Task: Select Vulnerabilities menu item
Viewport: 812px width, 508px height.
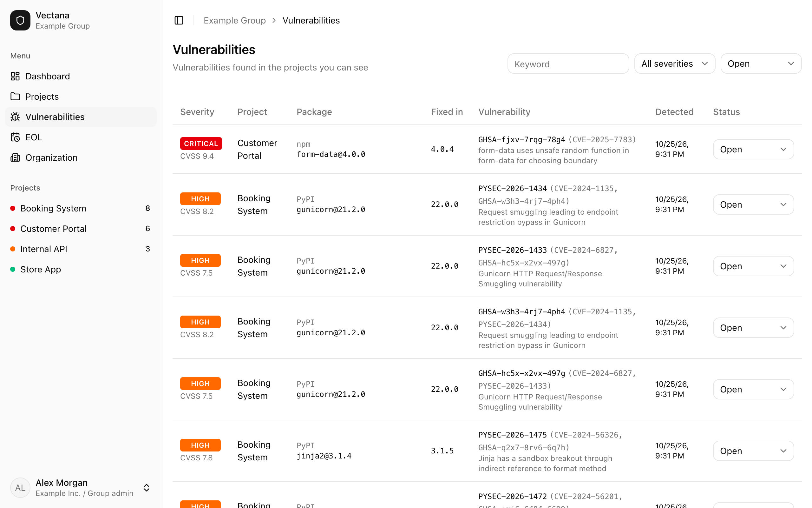Action: click(81, 117)
